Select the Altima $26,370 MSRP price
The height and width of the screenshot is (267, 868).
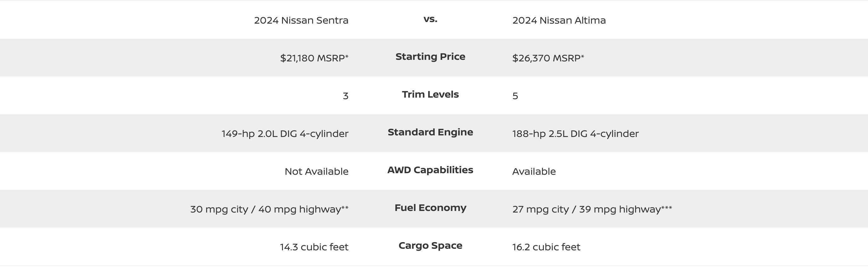[x=548, y=58]
